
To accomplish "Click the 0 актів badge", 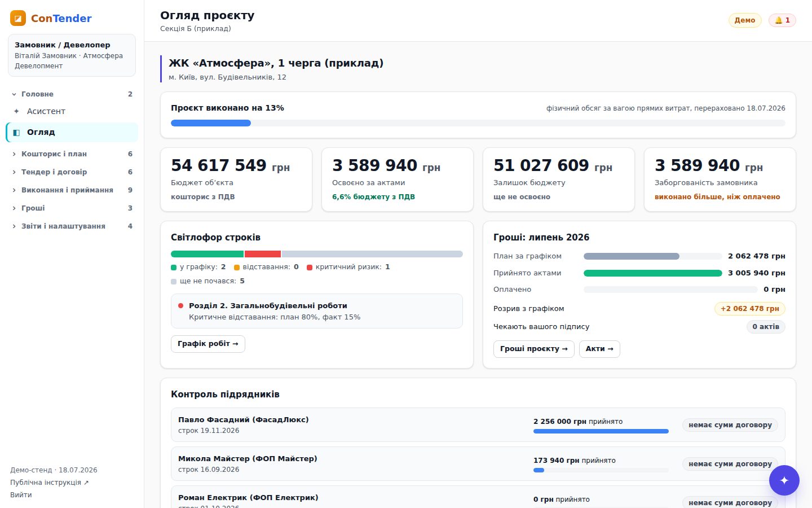I will (766, 327).
